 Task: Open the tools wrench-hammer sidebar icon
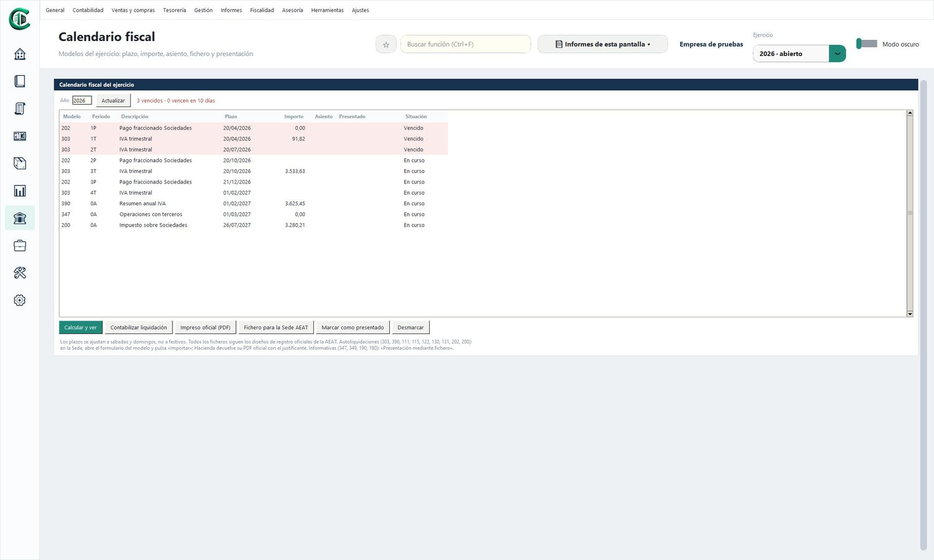20,273
